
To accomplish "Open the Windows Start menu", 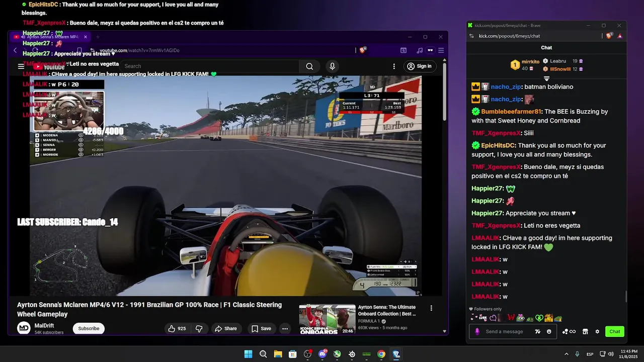I will coord(248,354).
